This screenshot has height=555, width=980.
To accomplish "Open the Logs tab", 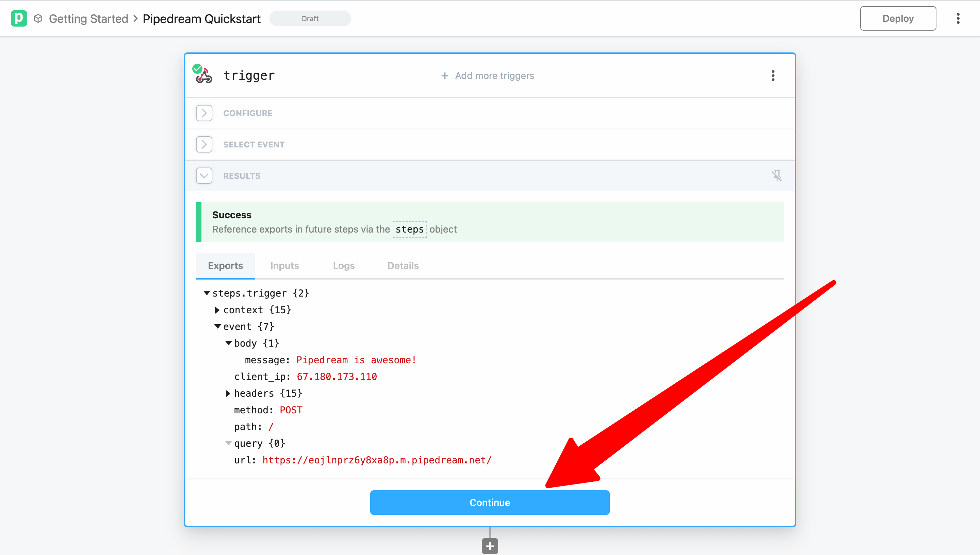I will point(344,266).
